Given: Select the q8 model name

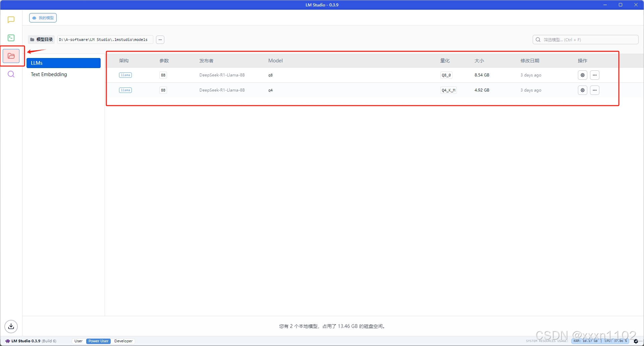Looking at the screenshot, I should tap(270, 75).
